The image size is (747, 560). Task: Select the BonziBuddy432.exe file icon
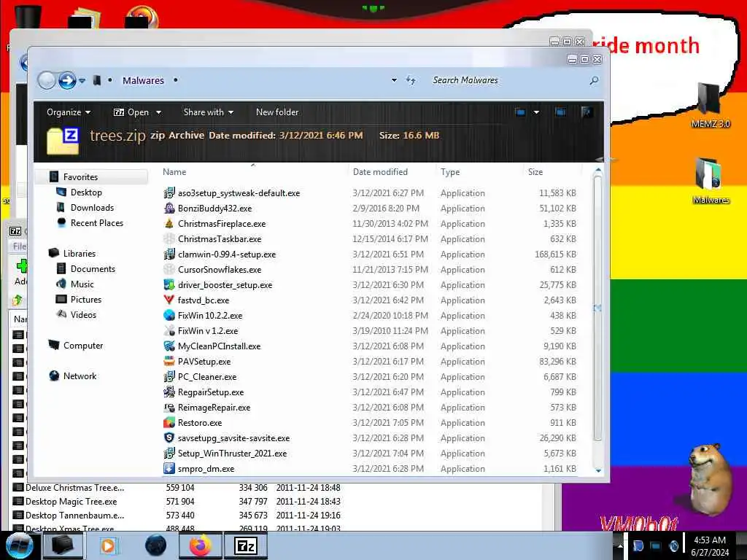(169, 208)
